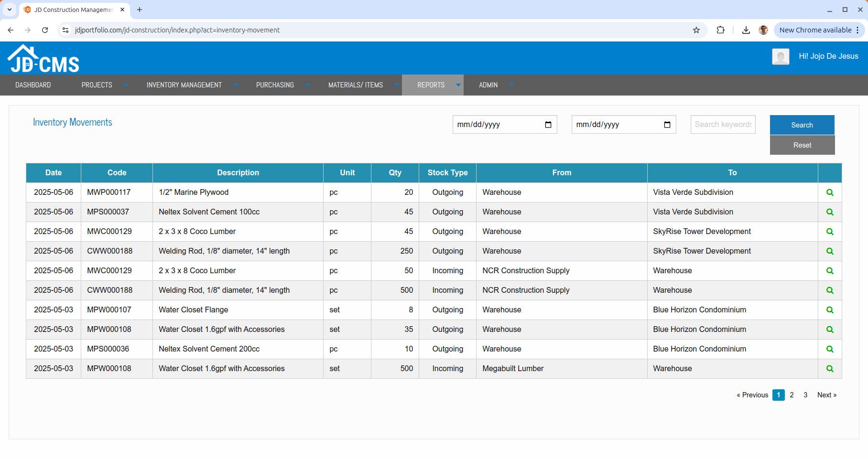Expand the Inventory Management dropdown
Image resolution: width=868 pixels, height=459 pixels.
click(236, 85)
